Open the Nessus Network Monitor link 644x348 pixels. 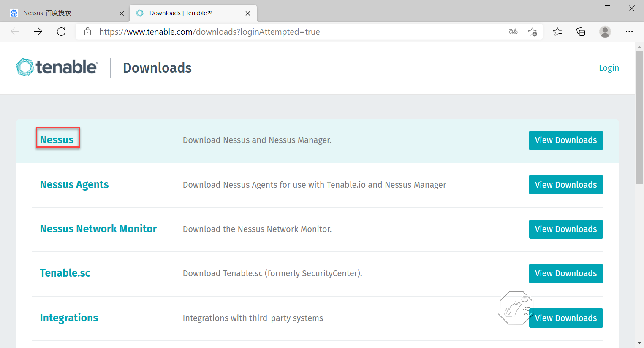coord(98,229)
